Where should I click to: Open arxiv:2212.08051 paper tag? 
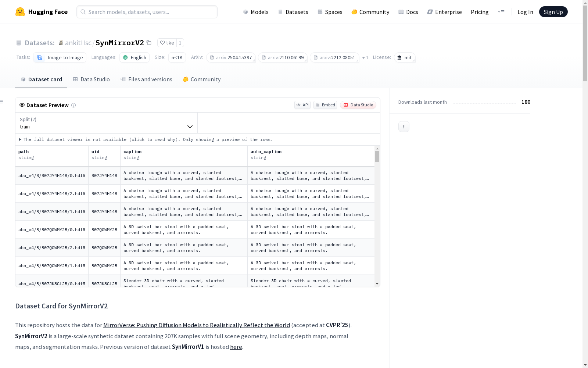click(335, 57)
